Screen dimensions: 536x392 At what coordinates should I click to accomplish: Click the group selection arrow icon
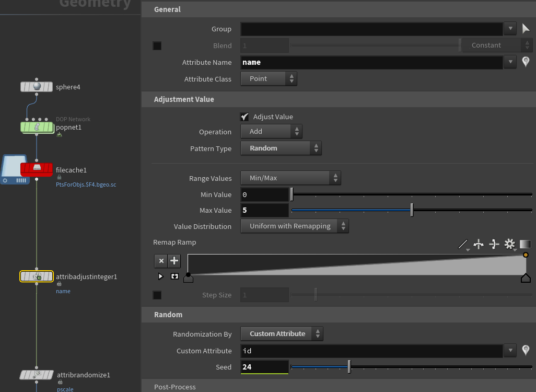[526, 29]
